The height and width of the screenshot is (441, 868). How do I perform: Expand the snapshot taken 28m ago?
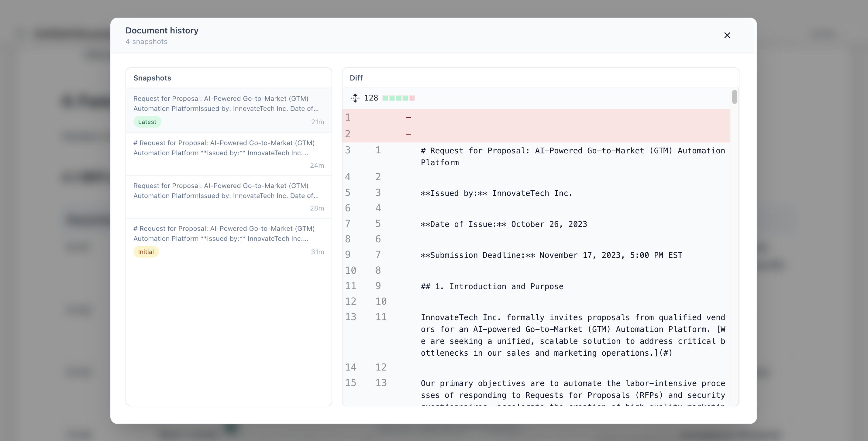pos(229,197)
